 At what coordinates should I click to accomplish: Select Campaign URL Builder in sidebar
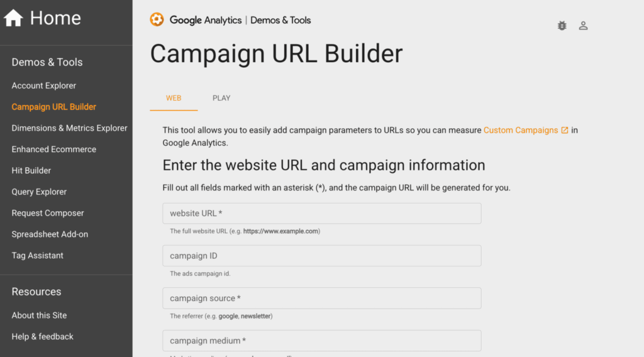[x=54, y=107]
